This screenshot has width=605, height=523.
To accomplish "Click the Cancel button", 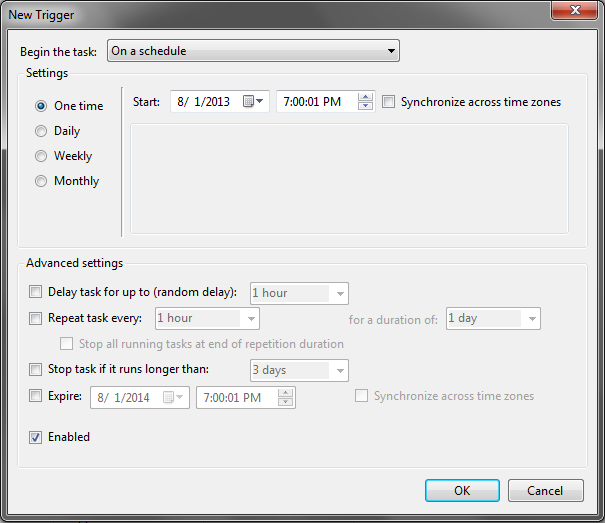I will point(545,491).
